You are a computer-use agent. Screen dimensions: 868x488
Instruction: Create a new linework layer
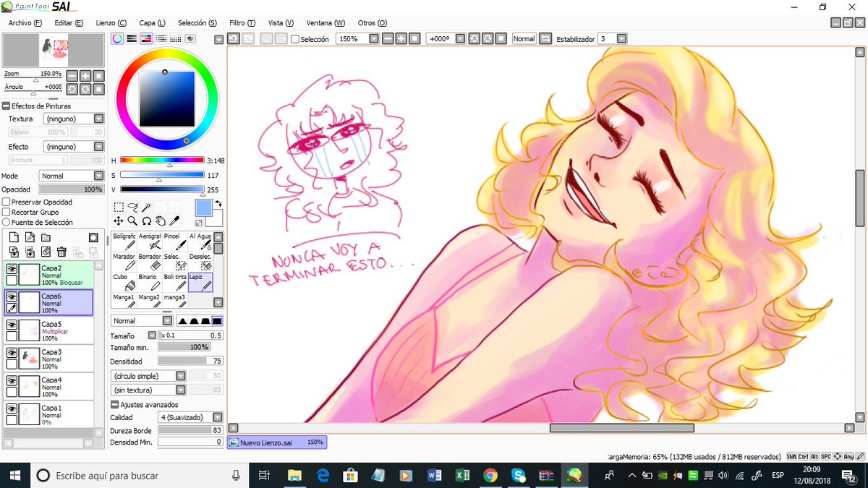[29, 237]
